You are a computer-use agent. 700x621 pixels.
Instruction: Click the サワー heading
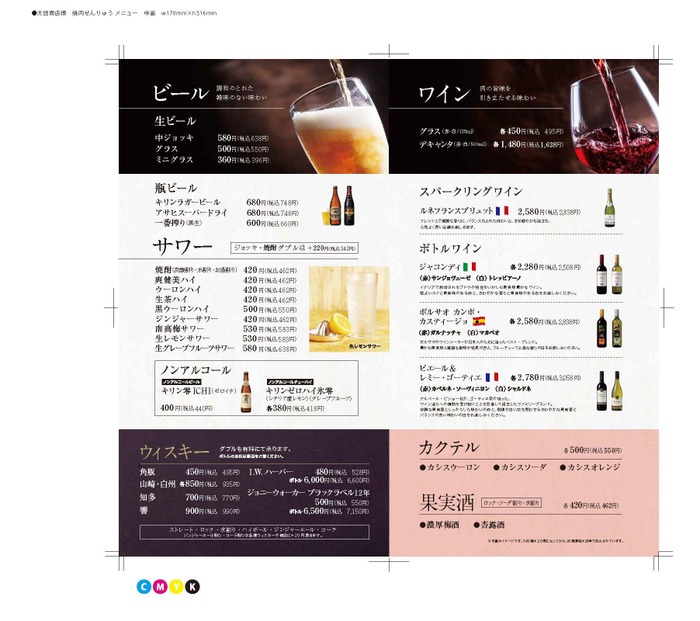[182, 248]
